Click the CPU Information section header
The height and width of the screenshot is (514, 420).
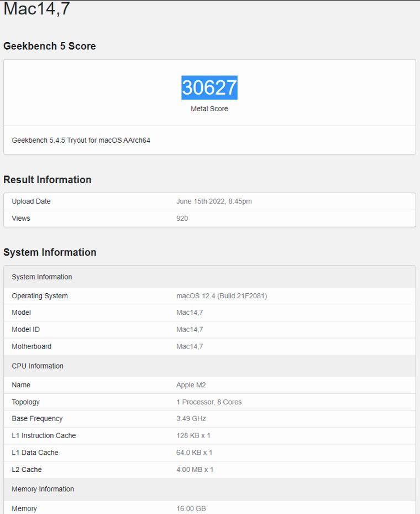pos(209,366)
